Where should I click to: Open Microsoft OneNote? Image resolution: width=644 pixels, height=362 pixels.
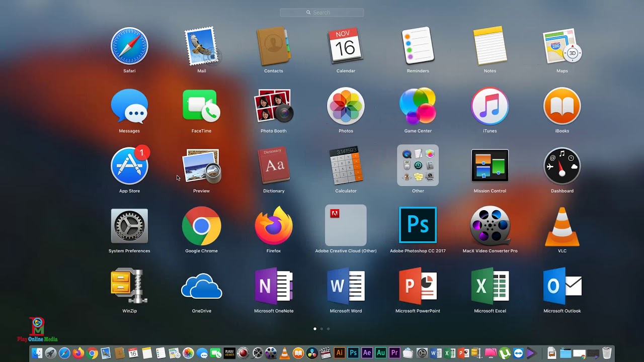(x=273, y=286)
